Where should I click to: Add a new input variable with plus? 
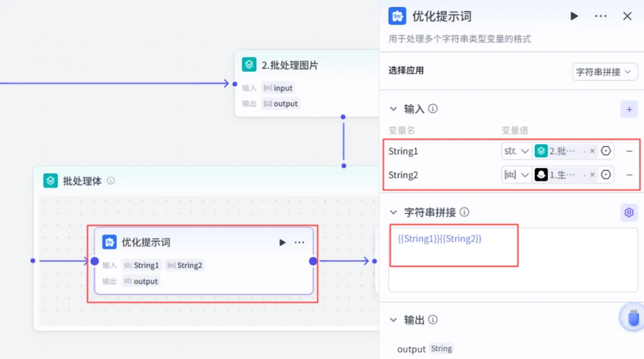tap(629, 109)
